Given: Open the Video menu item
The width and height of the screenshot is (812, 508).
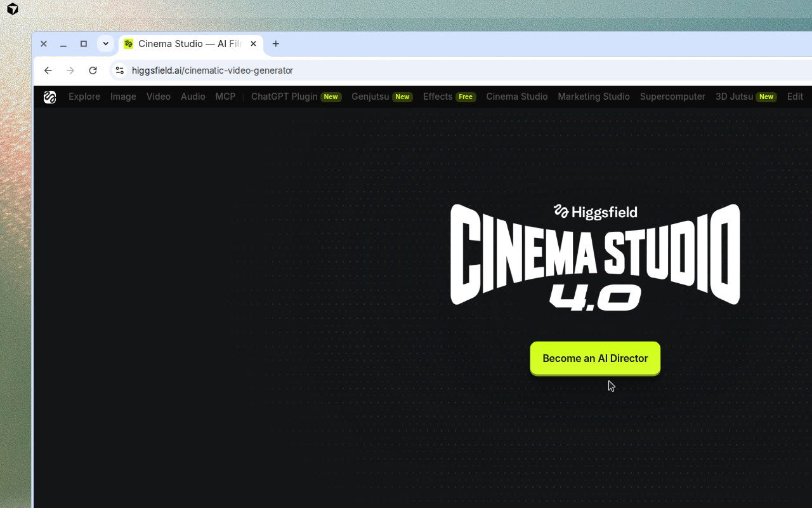Looking at the screenshot, I should tap(159, 97).
